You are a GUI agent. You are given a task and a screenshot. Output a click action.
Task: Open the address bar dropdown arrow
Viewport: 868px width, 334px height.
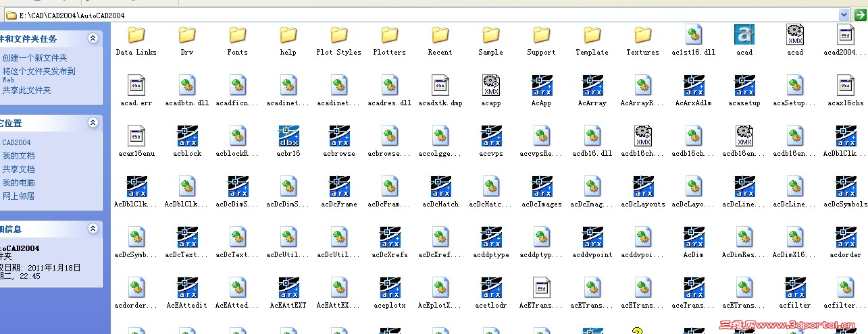point(843,15)
